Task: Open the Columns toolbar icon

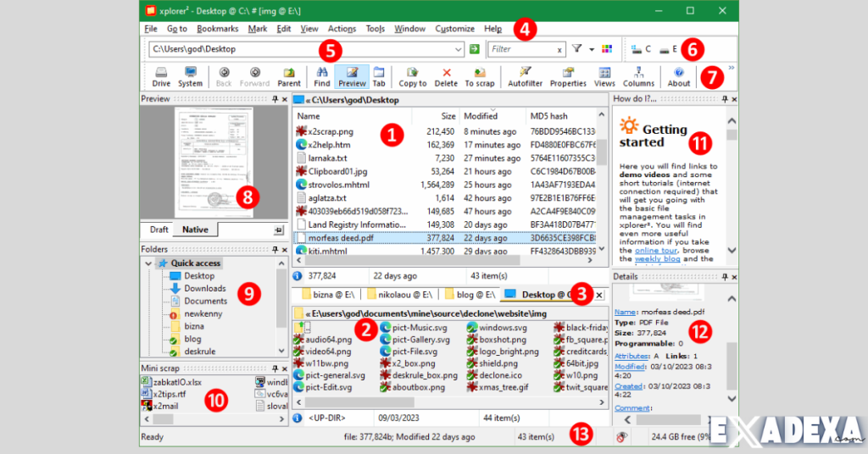Action: [x=638, y=77]
